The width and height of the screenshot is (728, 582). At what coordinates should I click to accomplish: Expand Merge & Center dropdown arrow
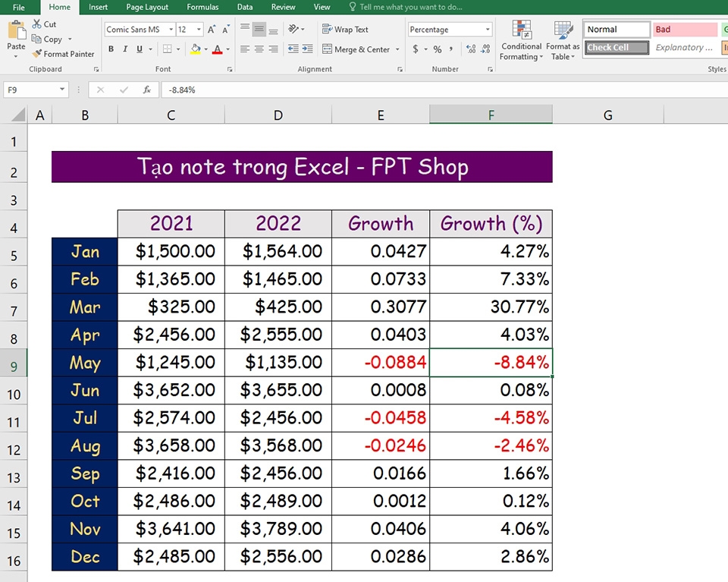(x=397, y=49)
